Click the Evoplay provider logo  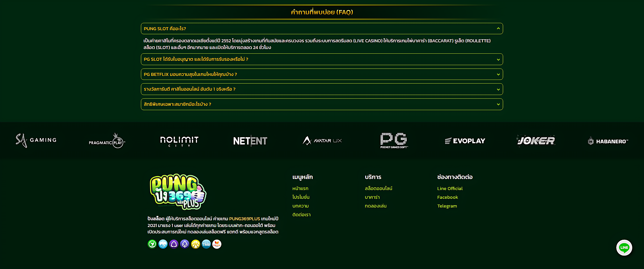465,141
